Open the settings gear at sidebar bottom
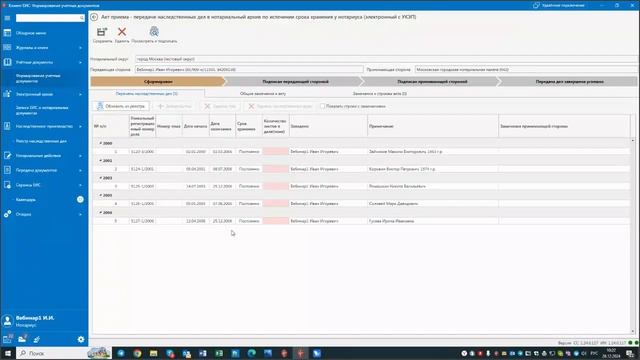The image size is (640, 360). click(81, 339)
